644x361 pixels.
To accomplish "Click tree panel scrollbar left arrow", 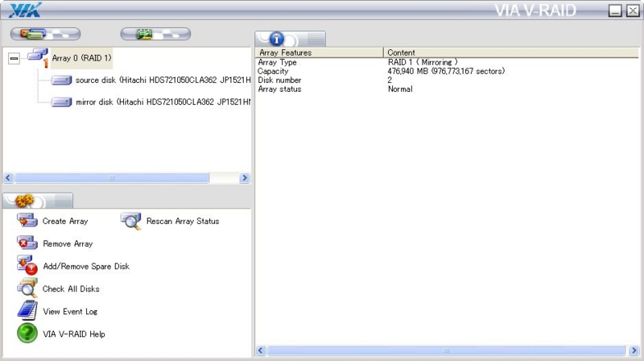I will (8, 178).
